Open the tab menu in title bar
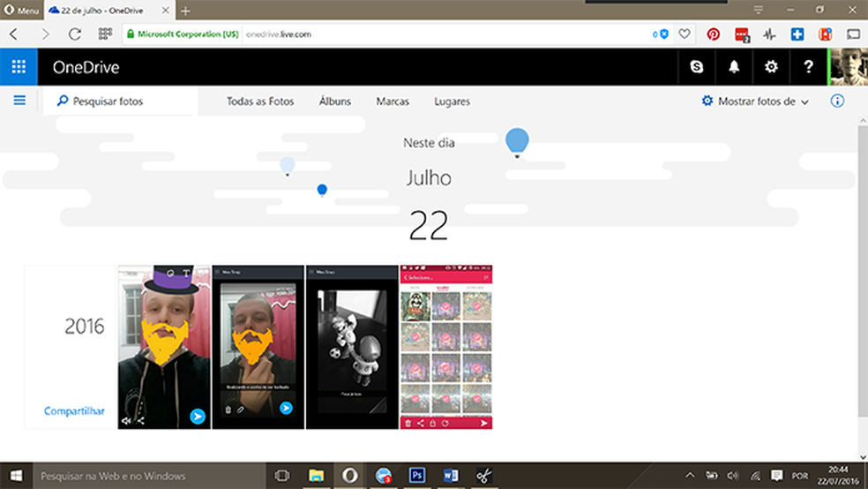Image resolution: width=868 pixels, height=489 pixels. tap(759, 10)
